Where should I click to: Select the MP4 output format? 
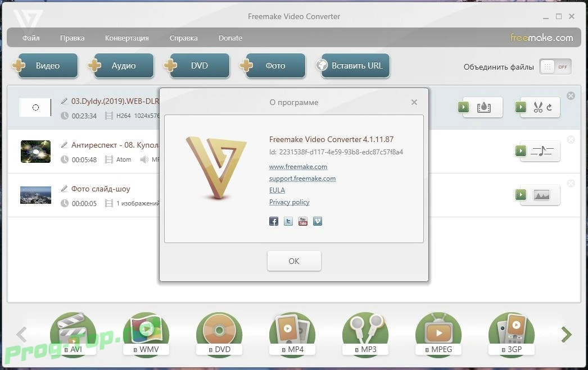click(x=292, y=334)
